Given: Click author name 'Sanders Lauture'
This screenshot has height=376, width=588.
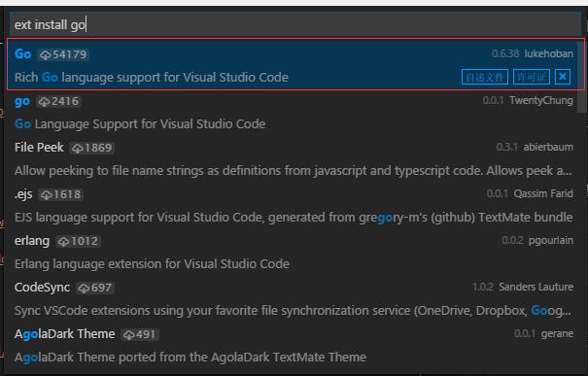Looking at the screenshot, I should tap(536, 287).
